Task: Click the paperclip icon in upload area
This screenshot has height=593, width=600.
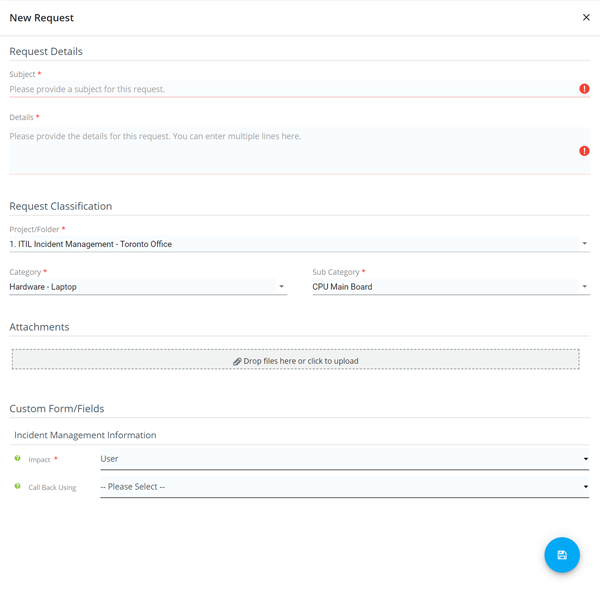Action: pyautogui.click(x=237, y=361)
